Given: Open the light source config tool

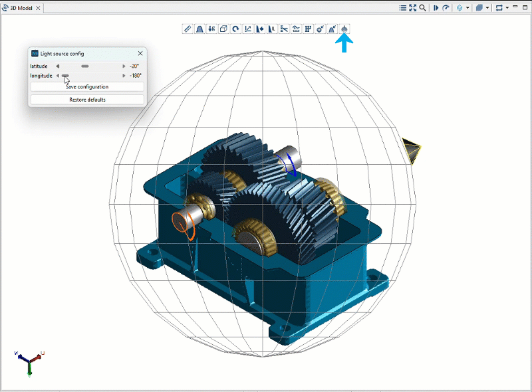Looking at the screenshot, I should click(x=345, y=29).
